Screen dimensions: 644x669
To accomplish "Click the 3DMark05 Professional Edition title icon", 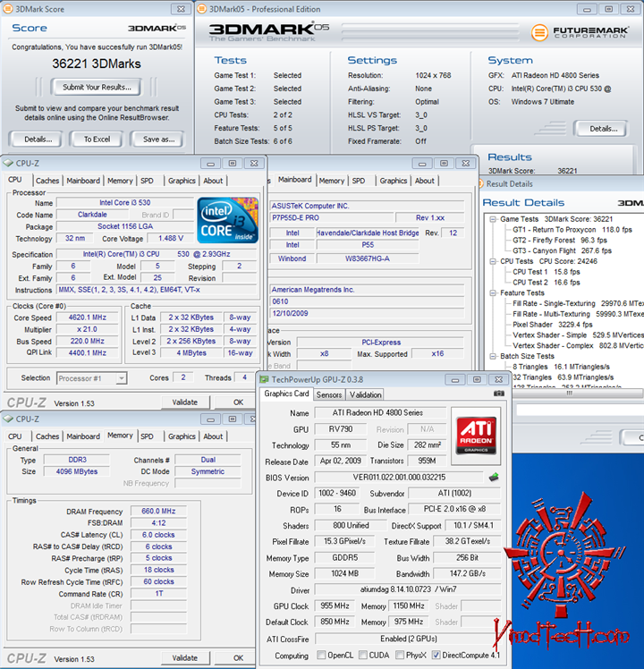I will [202, 9].
